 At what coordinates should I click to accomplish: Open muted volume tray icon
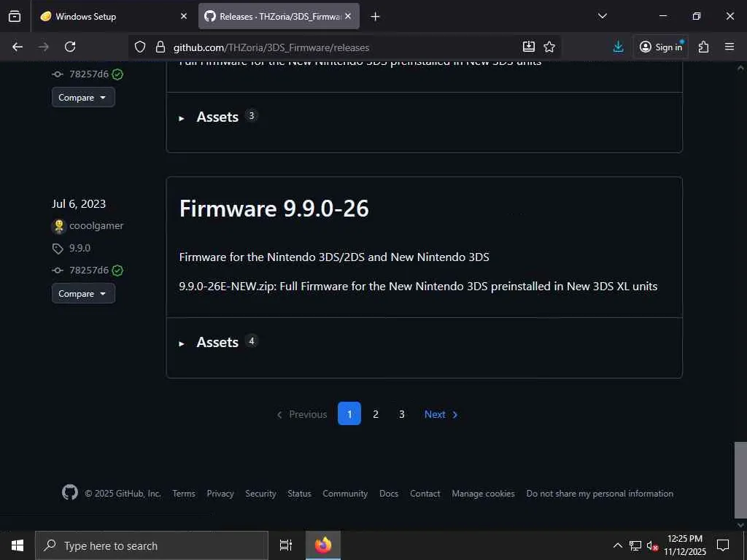pos(652,545)
